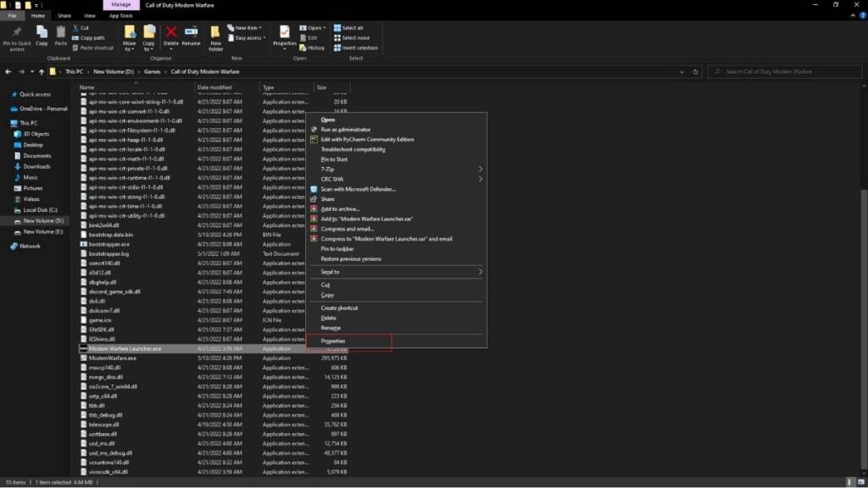Screen dimensions: 868x488
Task: Click Paste shortcut in the ribbon
Action: [93, 47]
